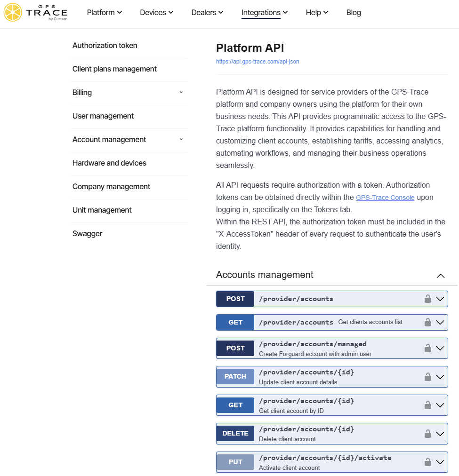Click the /provider/accounts/{id}/activate path
Screen dimensions: 459x476
325,458
